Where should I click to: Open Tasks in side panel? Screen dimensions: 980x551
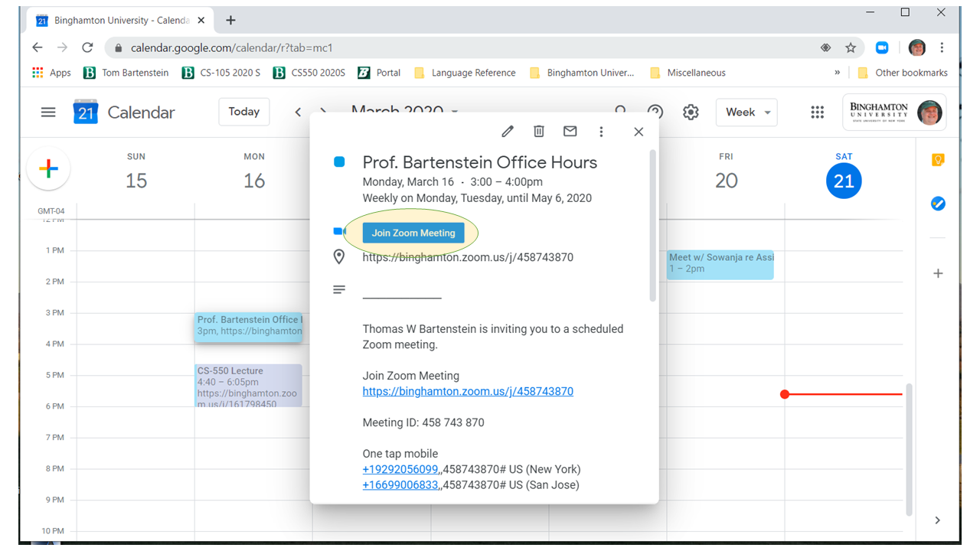tap(938, 204)
